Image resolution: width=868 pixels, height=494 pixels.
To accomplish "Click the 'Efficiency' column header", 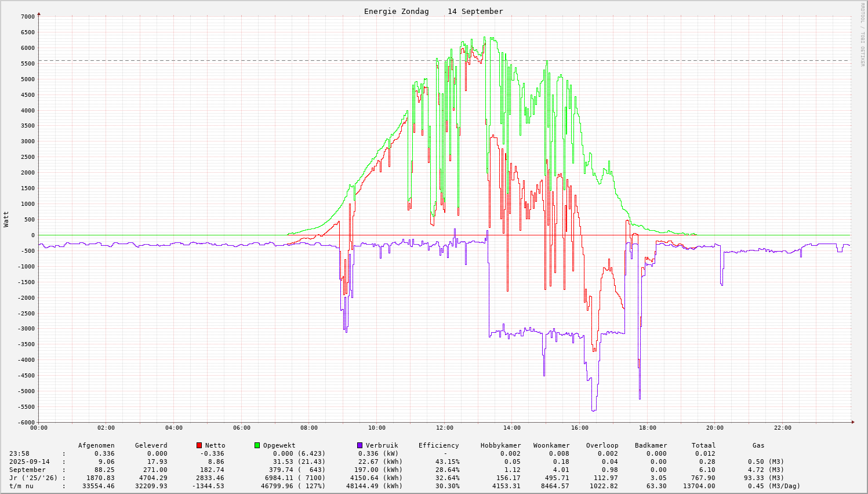I will click(438, 445).
